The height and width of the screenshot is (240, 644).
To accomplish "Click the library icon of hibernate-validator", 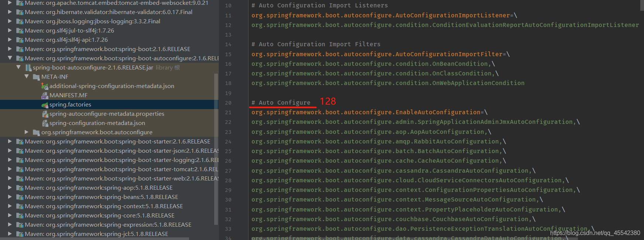I will 20,12.
